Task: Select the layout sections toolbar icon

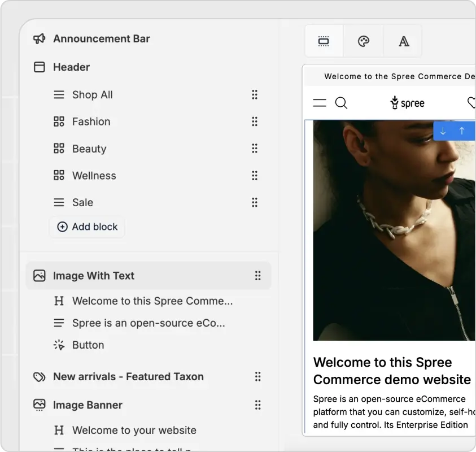Action: point(324,41)
